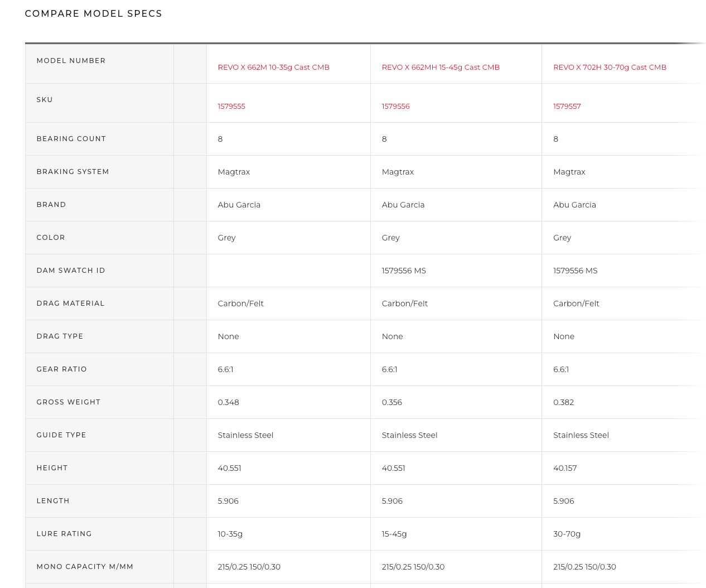Open the REVO X 662MH 15-45g model link
Image resolution: width=706 pixels, height=588 pixels.
441,68
